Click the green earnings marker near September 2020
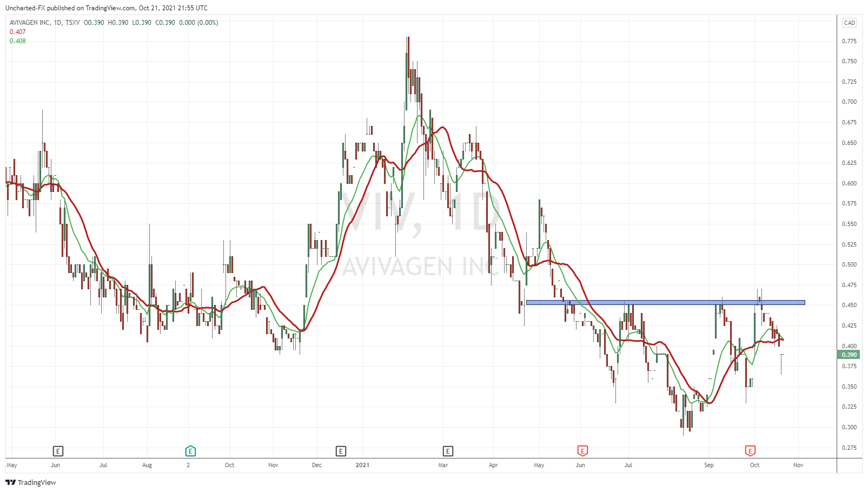 click(x=190, y=451)
